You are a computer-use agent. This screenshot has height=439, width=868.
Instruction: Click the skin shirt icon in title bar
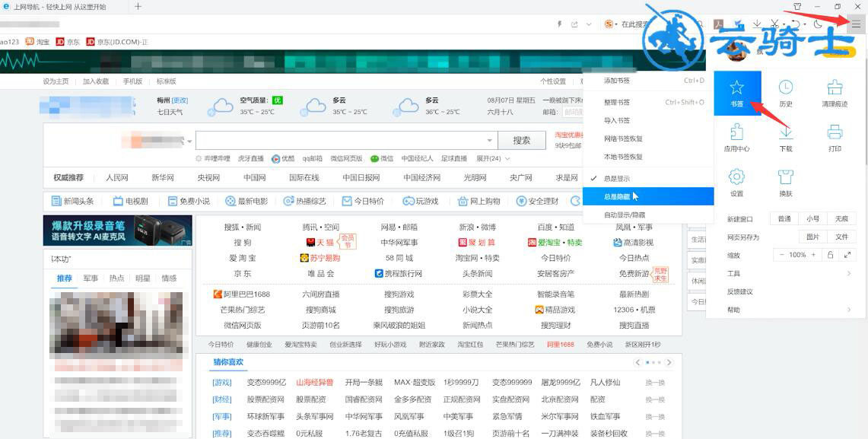click(x=797, y=7)
